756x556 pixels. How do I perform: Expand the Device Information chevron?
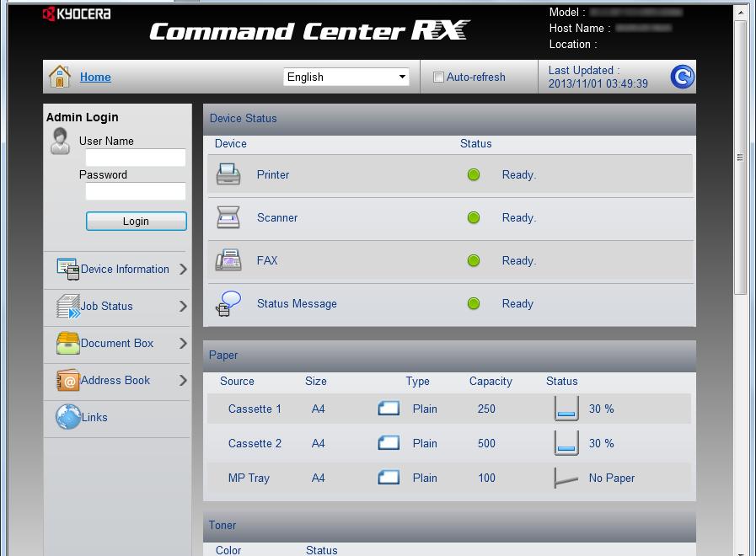click(x=183, y=269)
